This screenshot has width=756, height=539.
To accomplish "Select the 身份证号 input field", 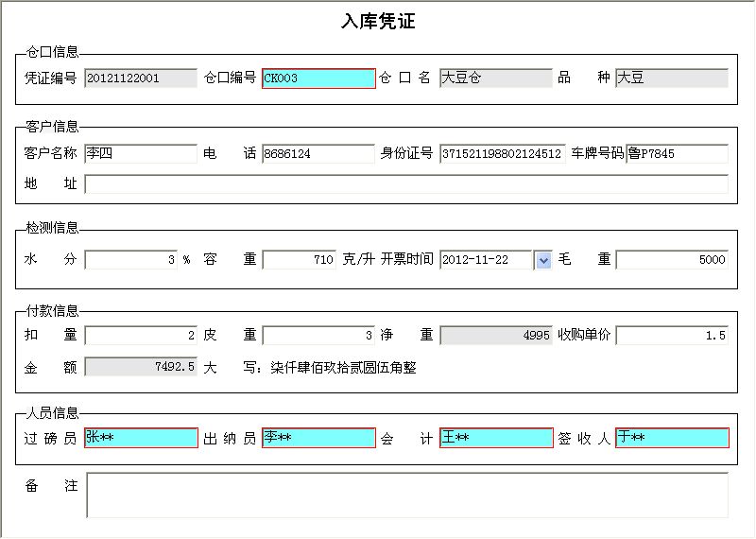I will pyautogui.click(x=502, y=154).
